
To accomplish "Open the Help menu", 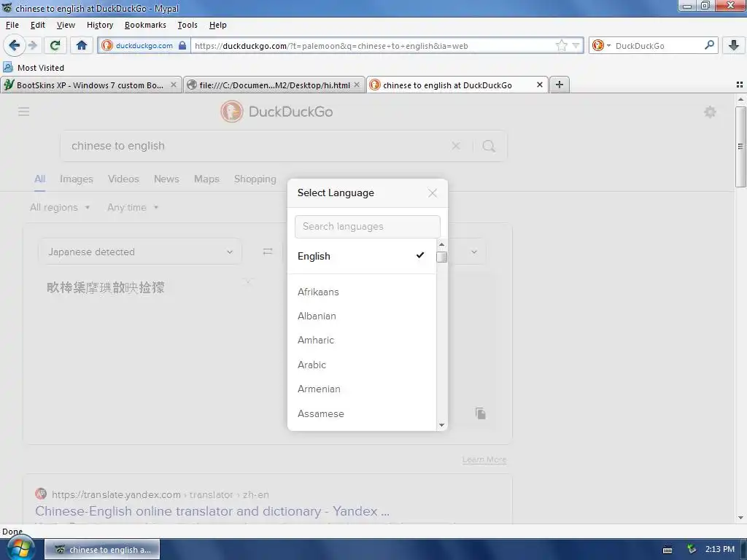I will (217, 25).
